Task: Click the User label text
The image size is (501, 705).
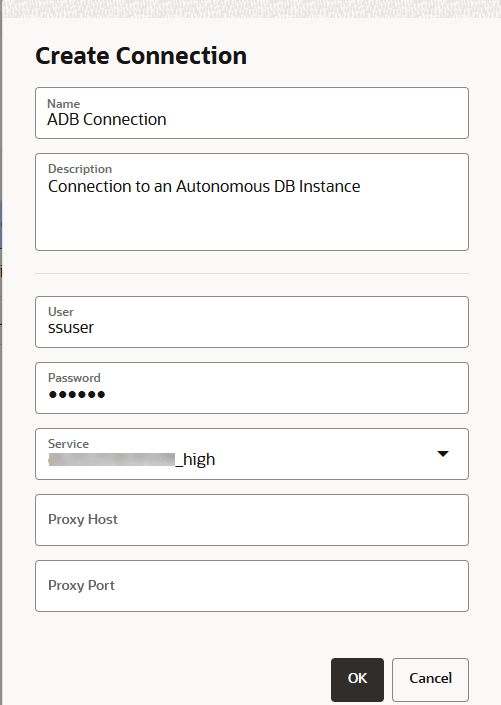Action: click(61, 312)
